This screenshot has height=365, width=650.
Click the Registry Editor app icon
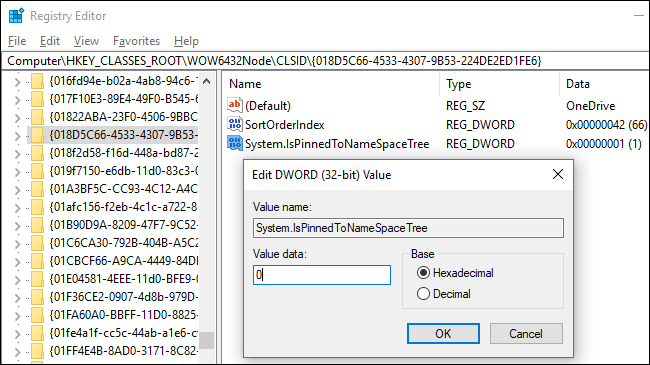click(x=16, y=16)
